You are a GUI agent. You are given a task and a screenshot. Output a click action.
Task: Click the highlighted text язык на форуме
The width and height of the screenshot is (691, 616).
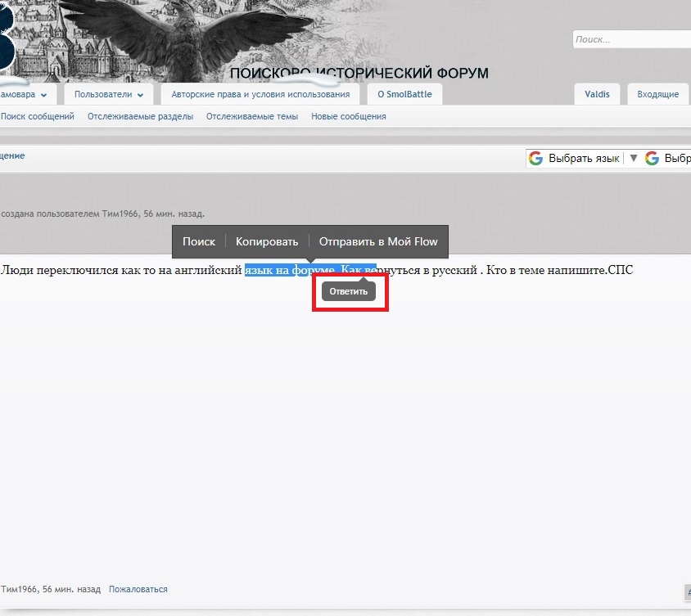290,270
